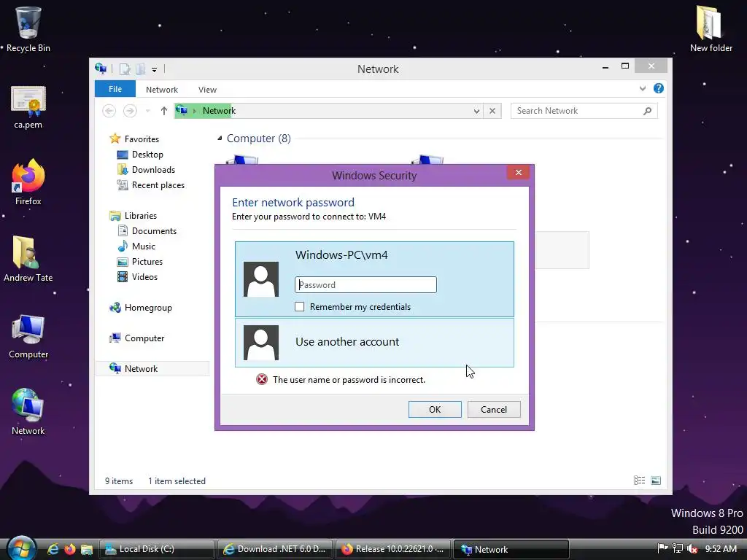Open the Network ribbon tab
Image resolution: width=747 pixels, height=560 pixels.
tap(161, 90)
